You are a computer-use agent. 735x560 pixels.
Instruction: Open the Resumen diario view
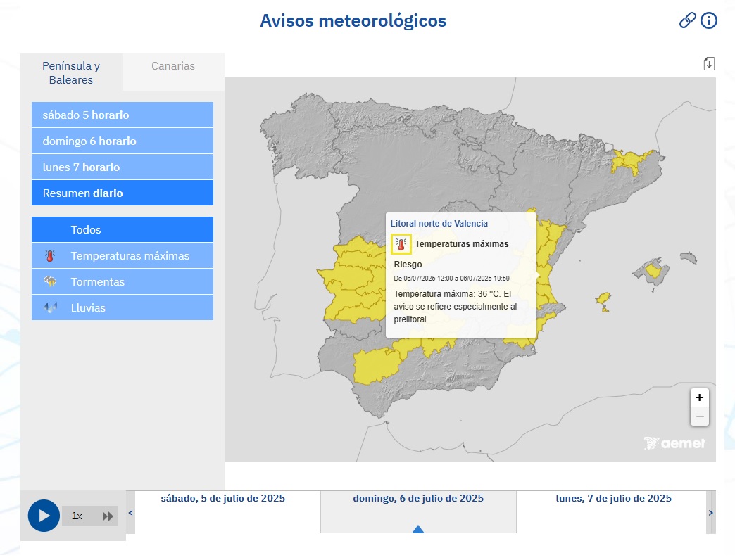122,193
